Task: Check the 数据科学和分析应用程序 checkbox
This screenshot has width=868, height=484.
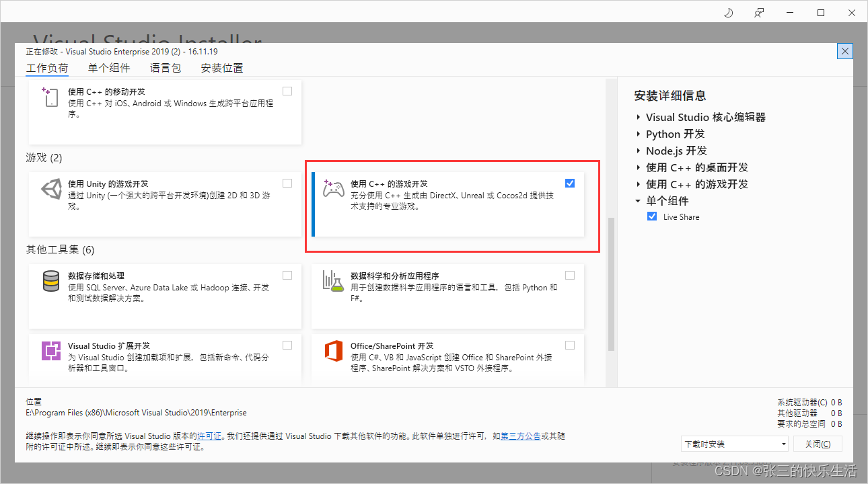Action: [x=570, y=275]
